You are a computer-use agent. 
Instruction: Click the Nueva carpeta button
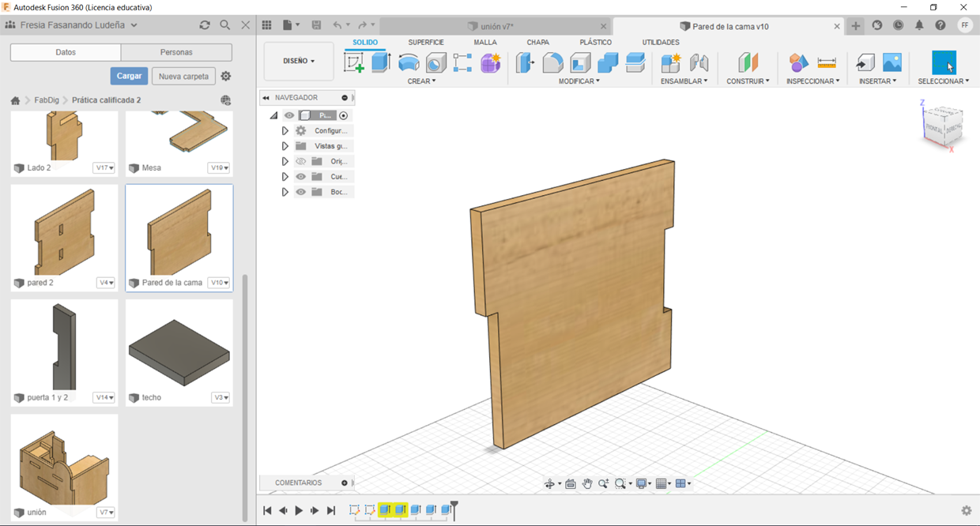tap(183, 77)
